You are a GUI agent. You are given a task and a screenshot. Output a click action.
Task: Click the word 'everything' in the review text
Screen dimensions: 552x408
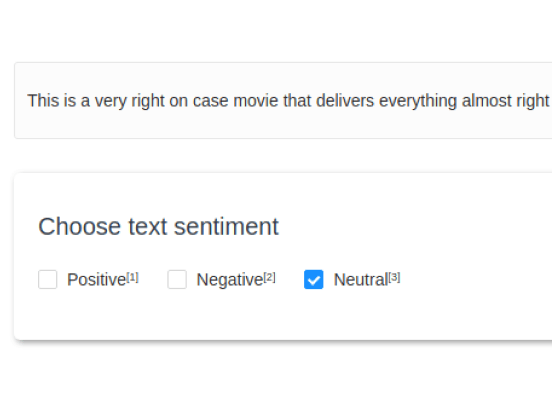click(x=418, y=101)
